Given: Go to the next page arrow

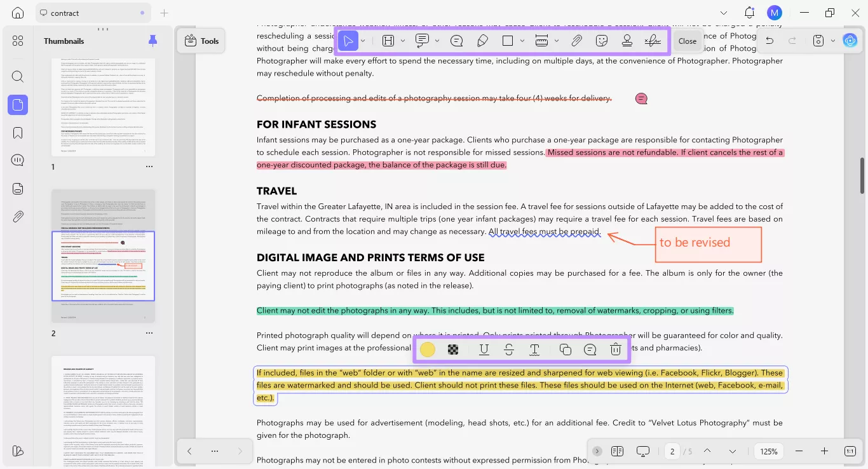Looking at the screenshot, I should click(733, 451).
